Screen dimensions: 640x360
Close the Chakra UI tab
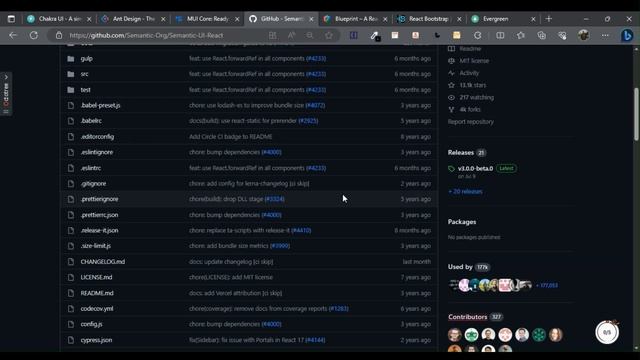point(89,19)
